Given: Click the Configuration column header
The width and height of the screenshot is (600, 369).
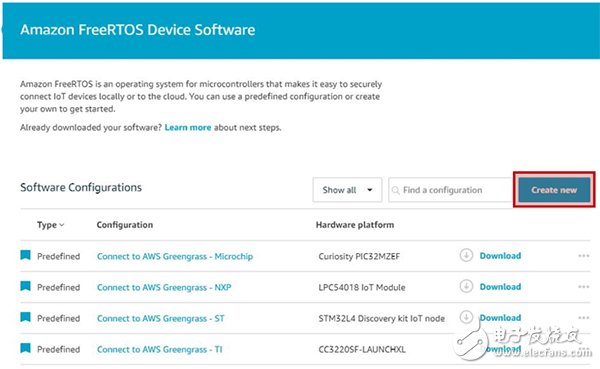Looking at the screenshot, I should (x=125, y=225).
